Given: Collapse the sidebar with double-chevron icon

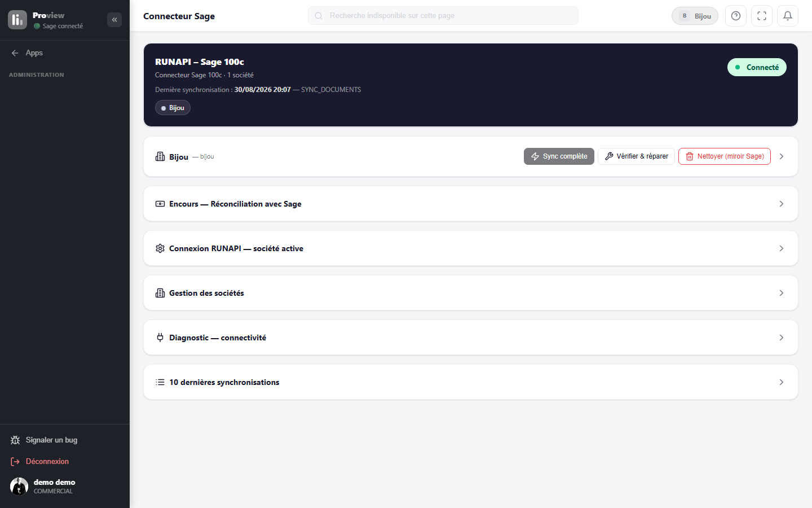Looking at the screenshot, I should (x=114, y=20).
